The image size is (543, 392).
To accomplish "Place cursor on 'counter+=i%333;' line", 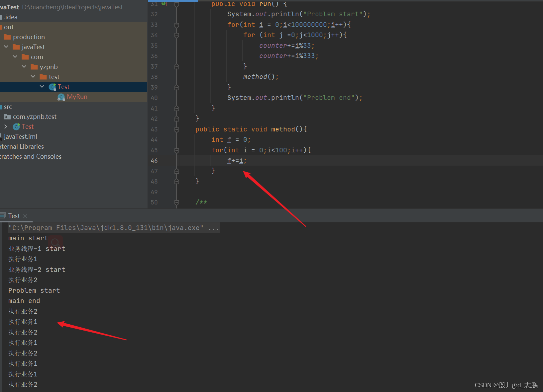I will 289,56.
